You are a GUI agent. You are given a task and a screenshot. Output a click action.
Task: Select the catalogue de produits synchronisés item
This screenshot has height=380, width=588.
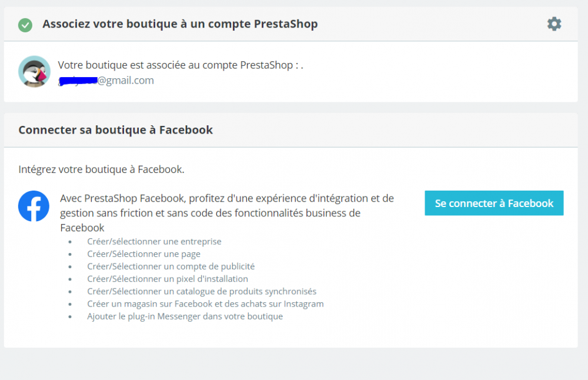(x=202, y=291)
